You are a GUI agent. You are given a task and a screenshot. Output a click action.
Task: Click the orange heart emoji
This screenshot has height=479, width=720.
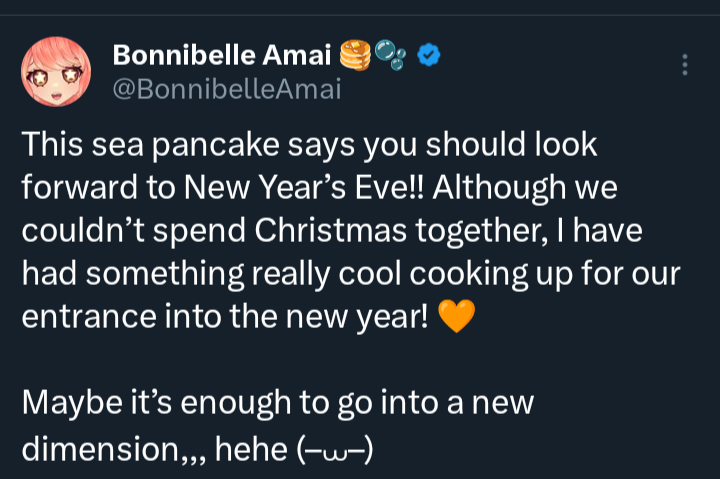[x=455, y=319]
